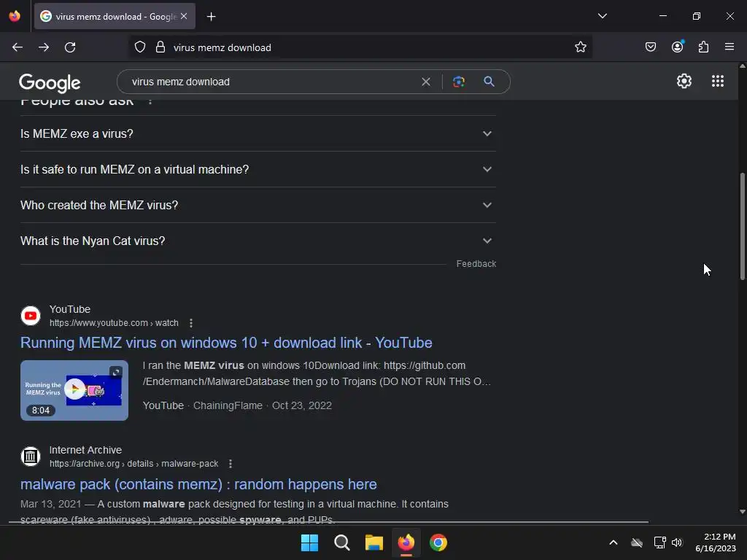The width and height of the screenshot is (747, 560).
Task: Open the People also ask Feedback link
Action: (x=476, y=264)
